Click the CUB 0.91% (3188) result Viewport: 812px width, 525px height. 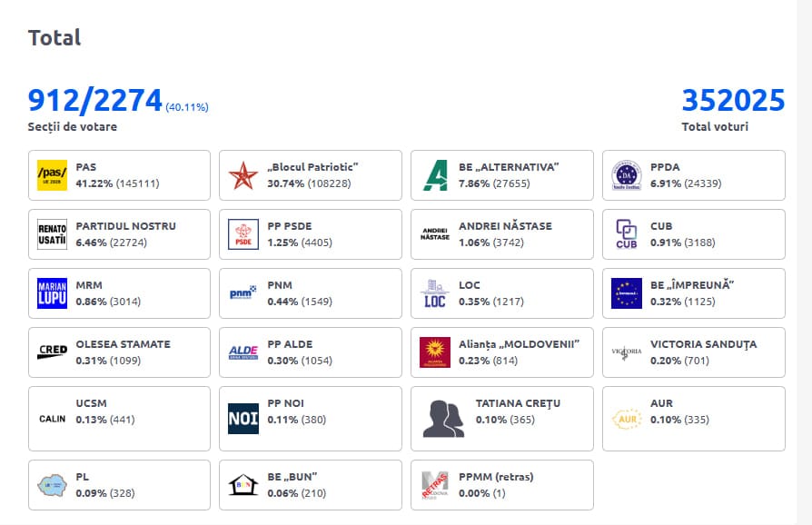pos(682,243)
